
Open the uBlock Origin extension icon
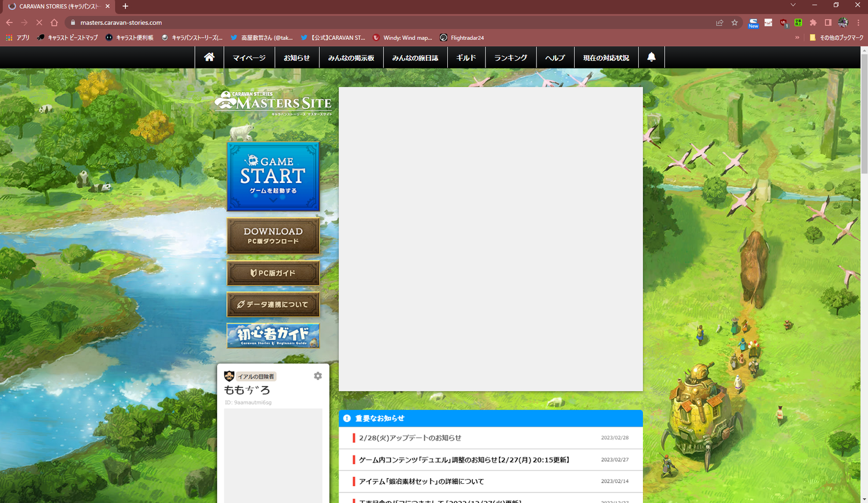pyautogui.click(x=784, y=23)
